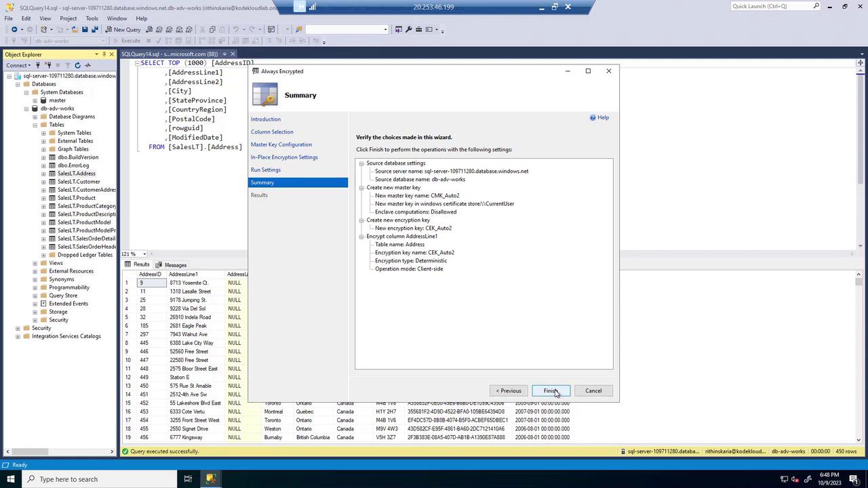Open the Run Settings wizard step
Screen dimensions: 868x488
[x=266, y=170]
